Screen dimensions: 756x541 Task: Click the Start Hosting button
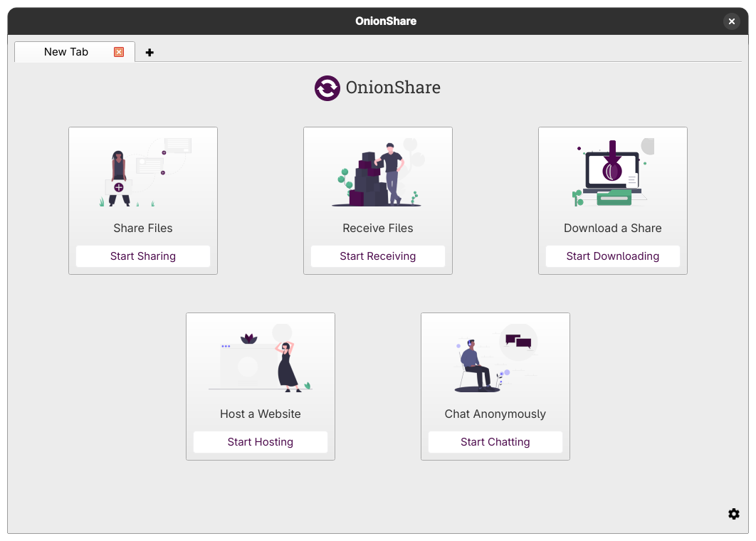(x=261, y=441)
